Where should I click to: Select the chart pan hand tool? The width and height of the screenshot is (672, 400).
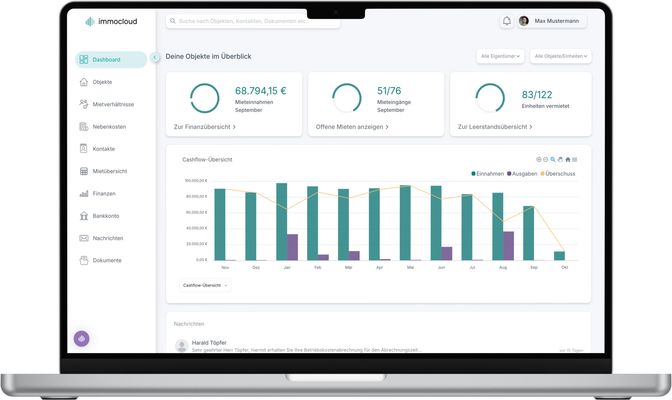pyautogui.click(x=560, y=159)
